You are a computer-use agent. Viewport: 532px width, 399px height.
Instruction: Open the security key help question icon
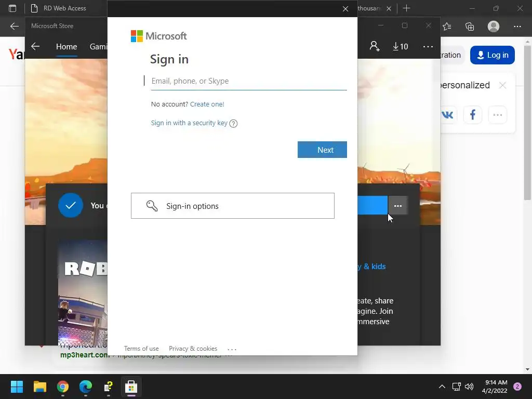[x=233, y=124]
